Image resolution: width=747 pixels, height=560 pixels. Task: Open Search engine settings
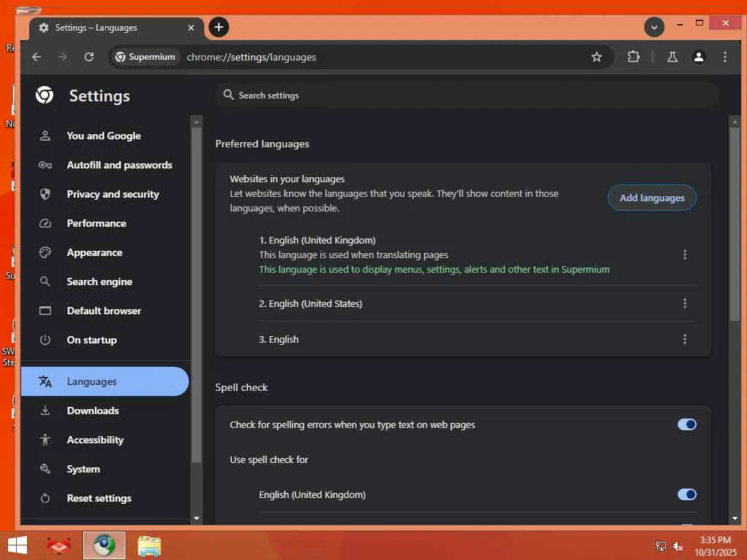point(99,281)
